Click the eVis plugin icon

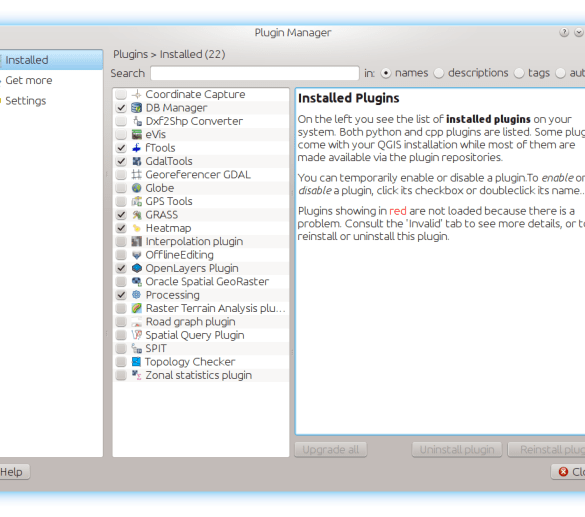tap(137, 134)
